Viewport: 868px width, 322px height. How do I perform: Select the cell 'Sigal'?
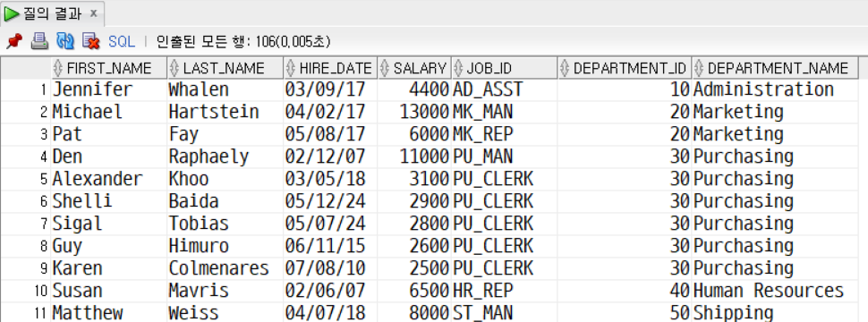109,224
